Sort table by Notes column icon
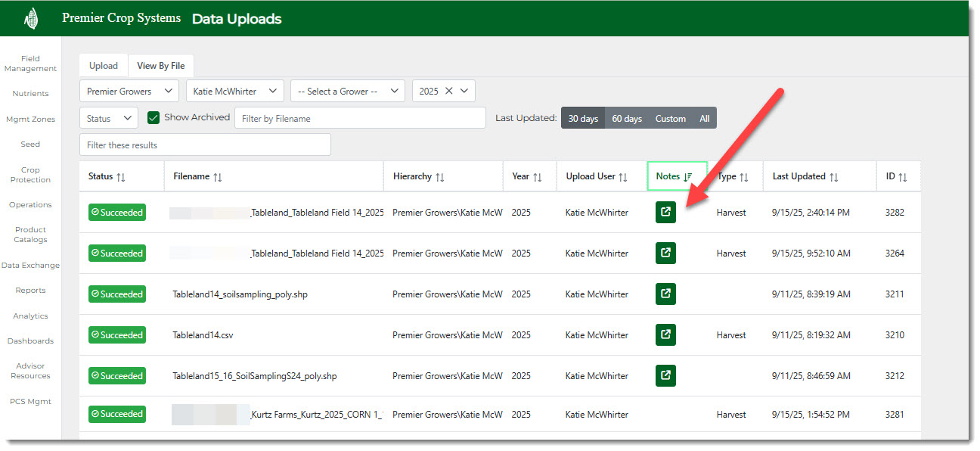 click(x=687, y=177)
